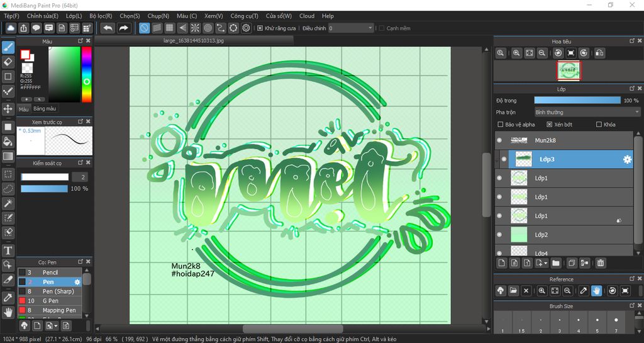
Task: Select the Bucket fill tool
Action: point(8,142)
